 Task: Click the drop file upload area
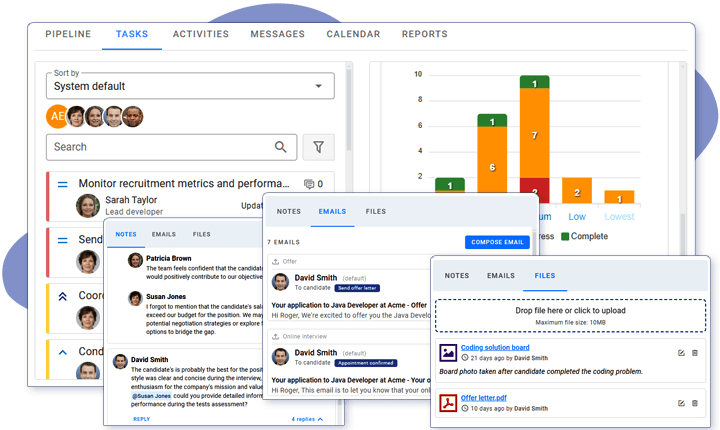[x=572, y=315]
